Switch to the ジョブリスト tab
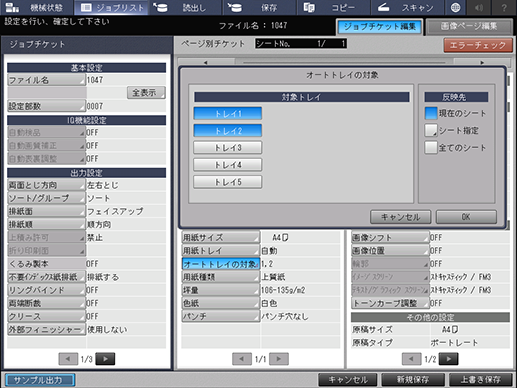 pos(112,7)
